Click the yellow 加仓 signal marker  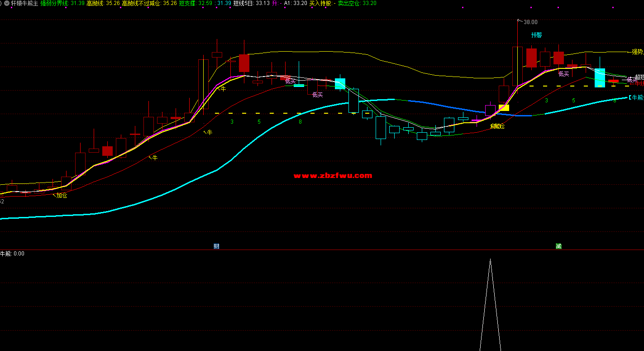click(62, 196)
